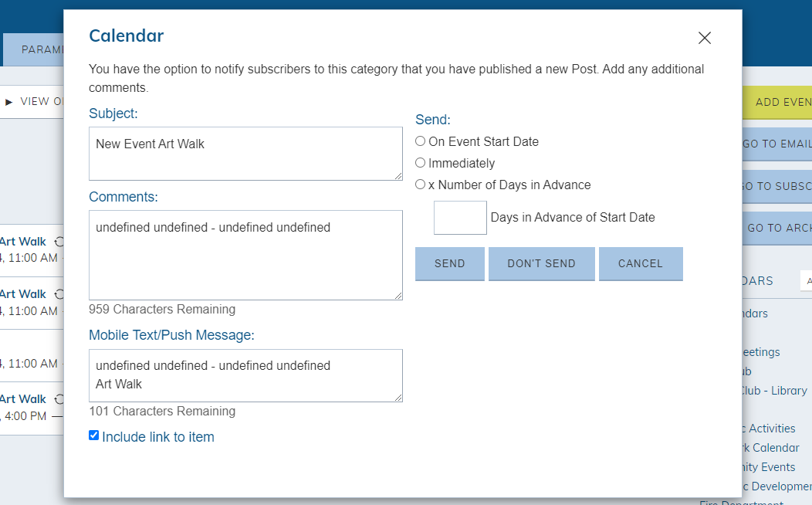Click the Calendar dialog title
Image resolution: width=812 pixels, height=505 pixels.
pos(127,36)
